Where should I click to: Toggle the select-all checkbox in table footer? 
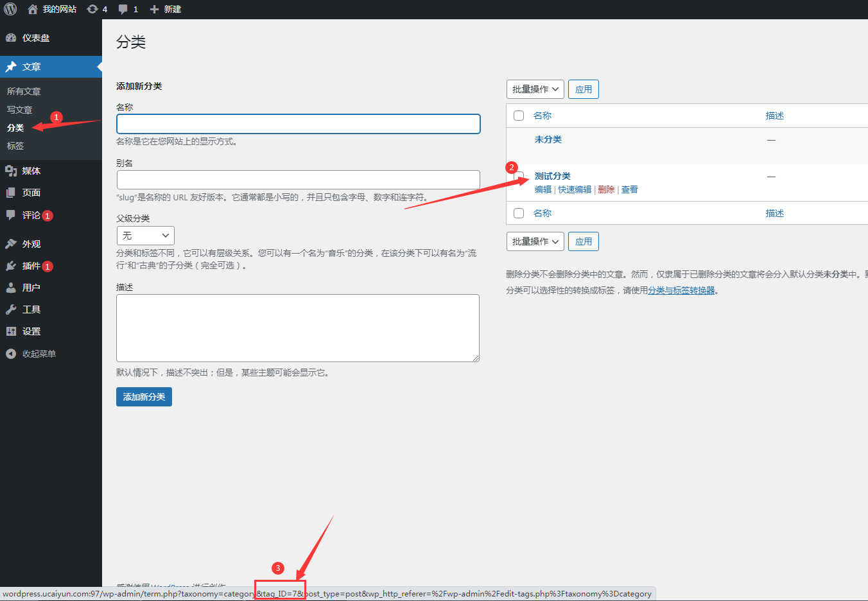pos(519,213)
